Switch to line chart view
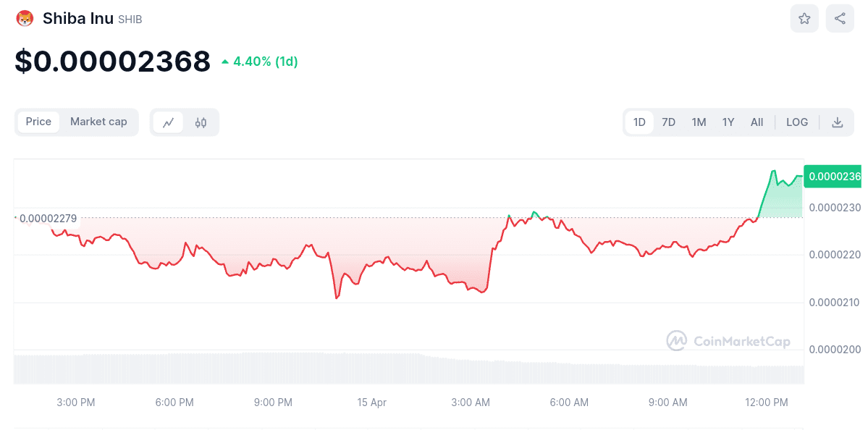This screenshot has height=430, width=868. [169, 122]
